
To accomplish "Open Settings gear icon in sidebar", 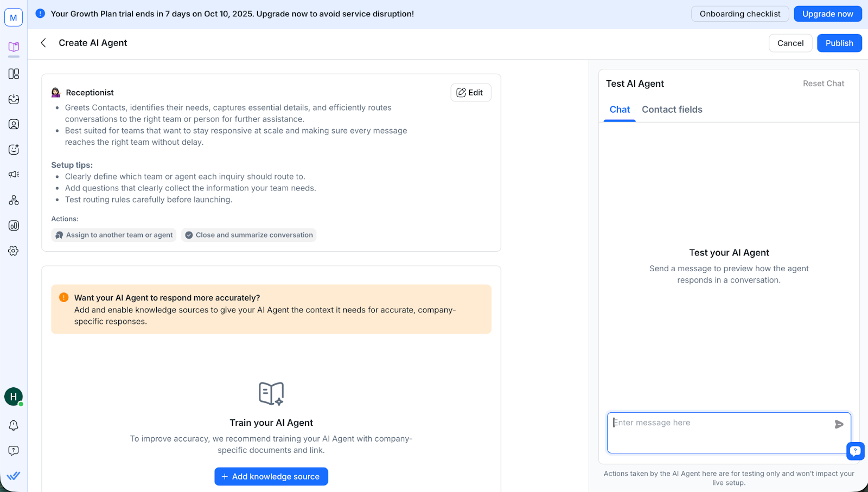I will (x=14, y=251).
